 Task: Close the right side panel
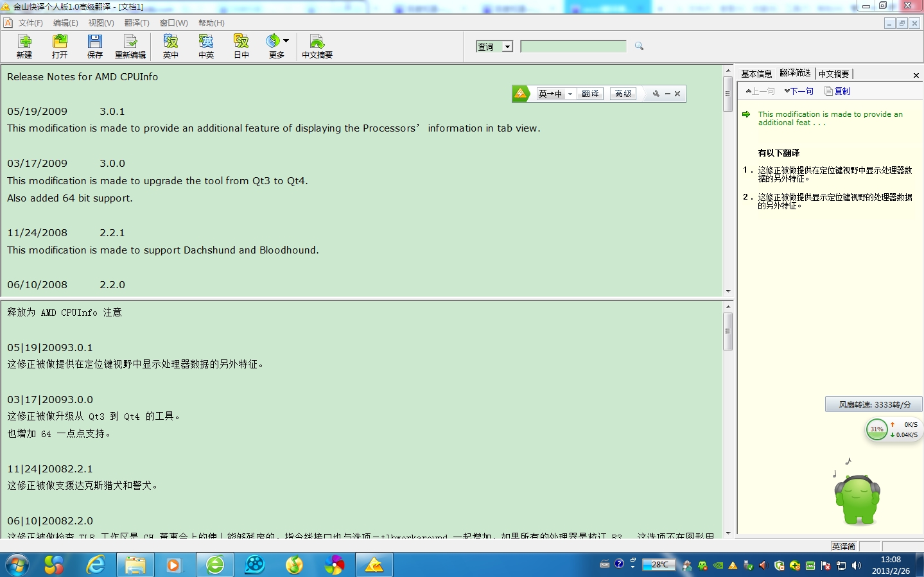pos(916,75)
